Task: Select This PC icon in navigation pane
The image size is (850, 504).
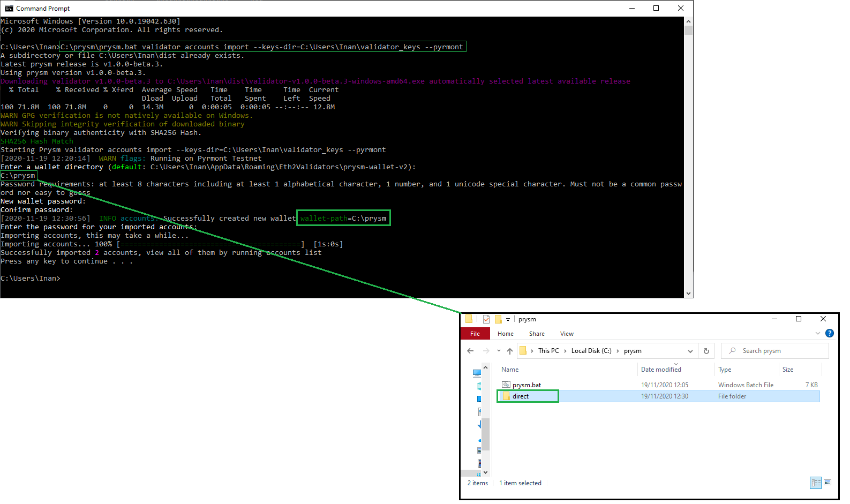Action: click(x=477, y=373)
